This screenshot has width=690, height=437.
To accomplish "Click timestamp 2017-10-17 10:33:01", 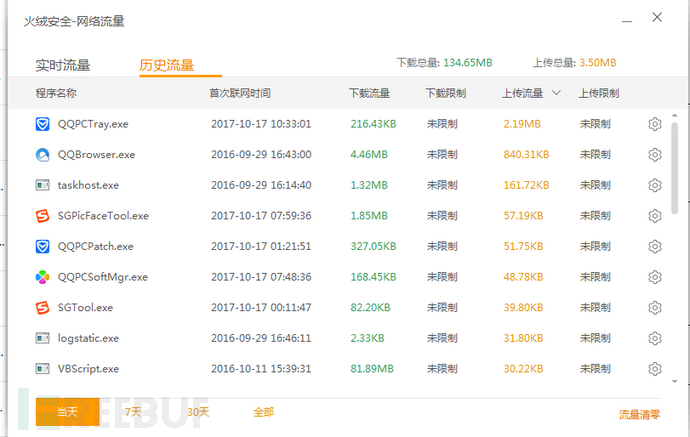I will pos(261,124).
